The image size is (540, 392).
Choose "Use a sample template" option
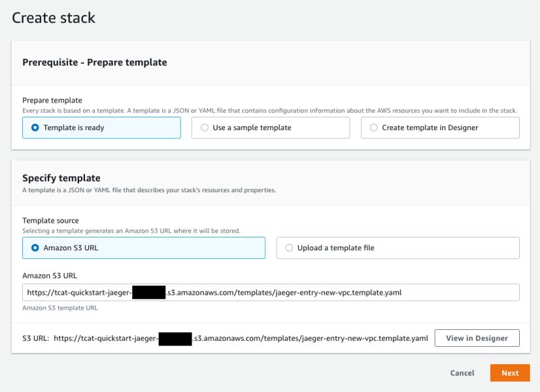click(205, 128)
